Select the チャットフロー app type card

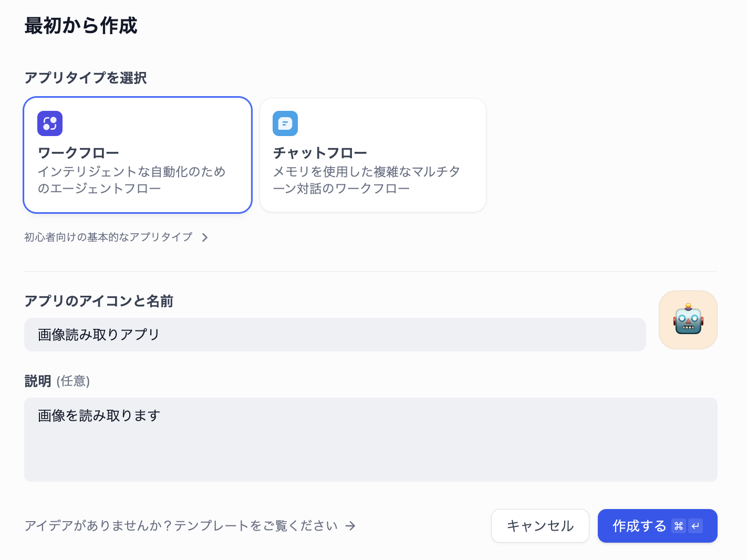point(372,155)
